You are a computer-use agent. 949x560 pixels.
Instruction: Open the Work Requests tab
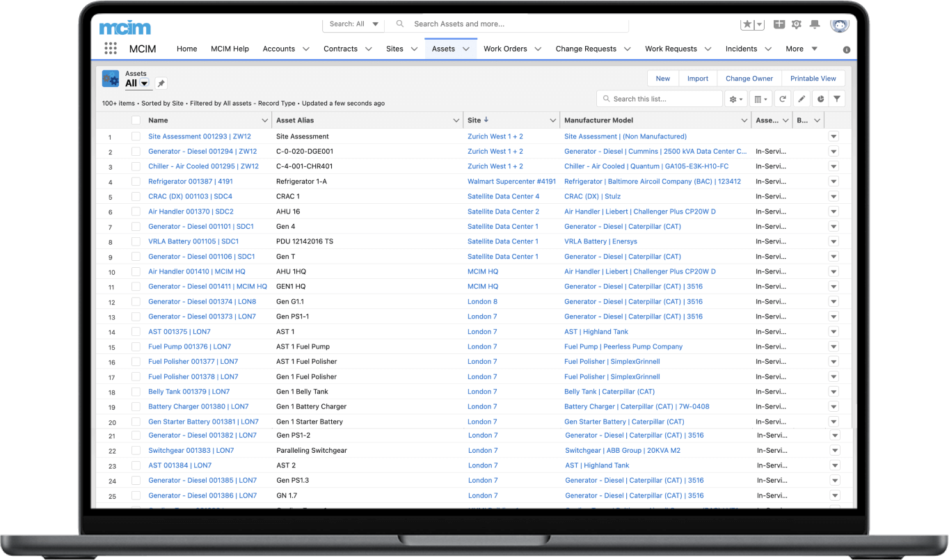(671, 49)
